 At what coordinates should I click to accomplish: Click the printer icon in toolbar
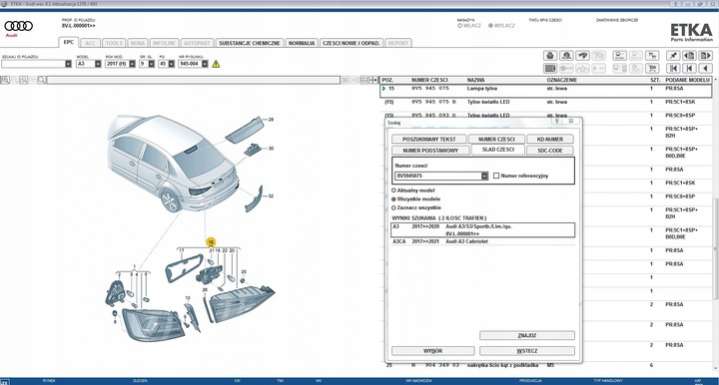tap(550, 55)
